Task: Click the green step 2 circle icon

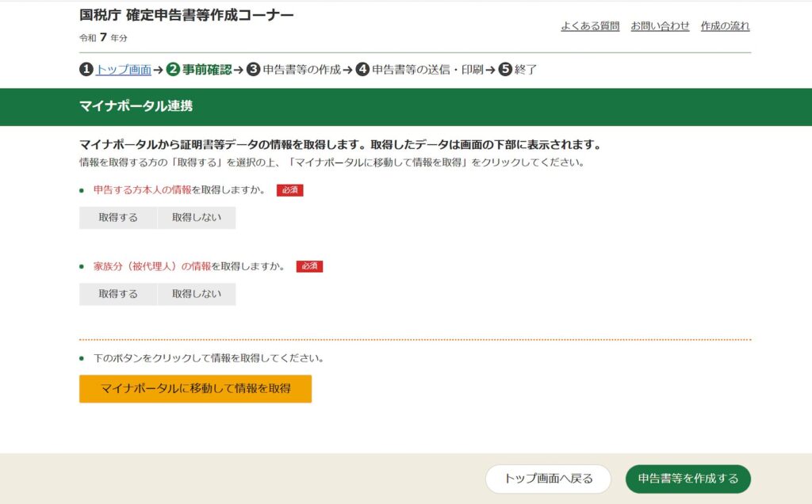Action: coord(173,70)
